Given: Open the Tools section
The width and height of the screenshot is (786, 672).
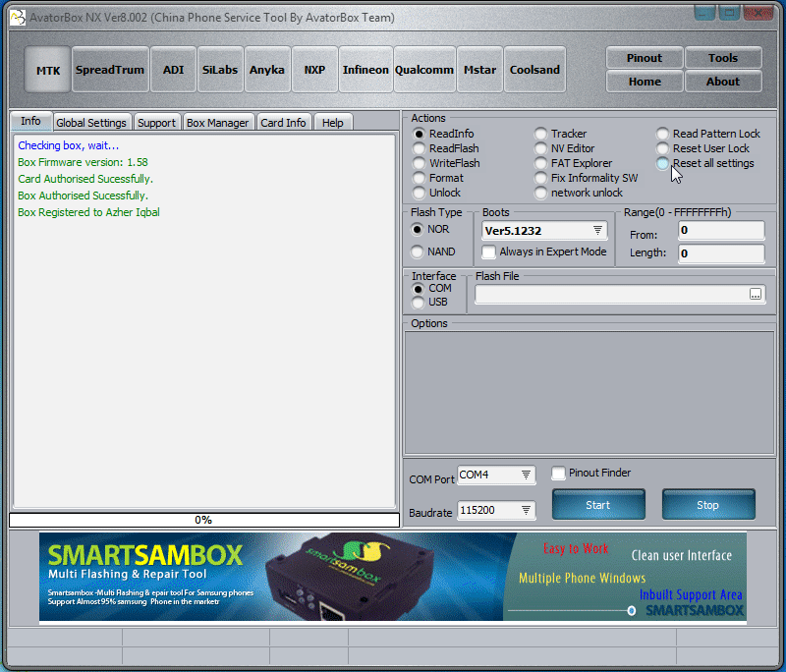Looking at the screenshot, I should click(723, 58).
